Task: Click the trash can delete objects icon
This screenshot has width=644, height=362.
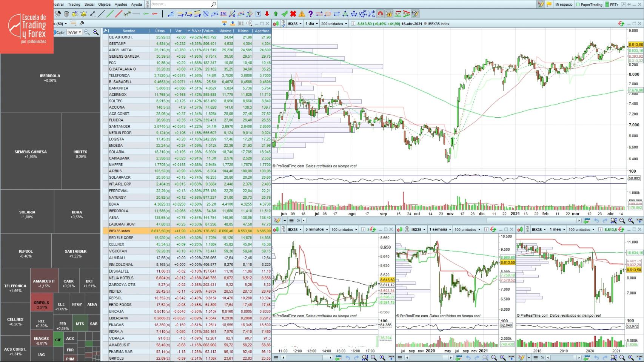Action: [66, 14]
